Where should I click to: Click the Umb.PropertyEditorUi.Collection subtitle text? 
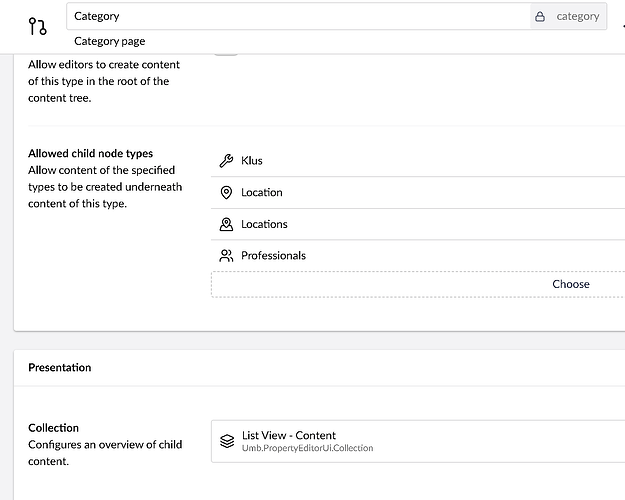(307, 449)
